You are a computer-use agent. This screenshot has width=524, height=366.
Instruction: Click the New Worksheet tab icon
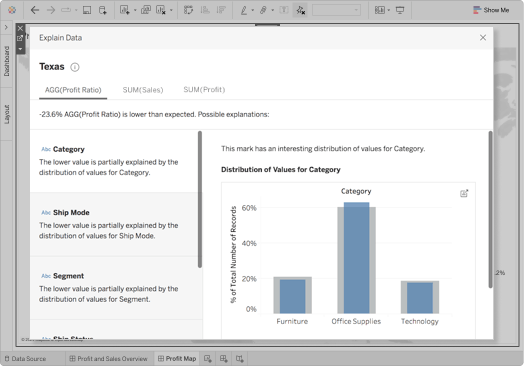tap(208, 359)
